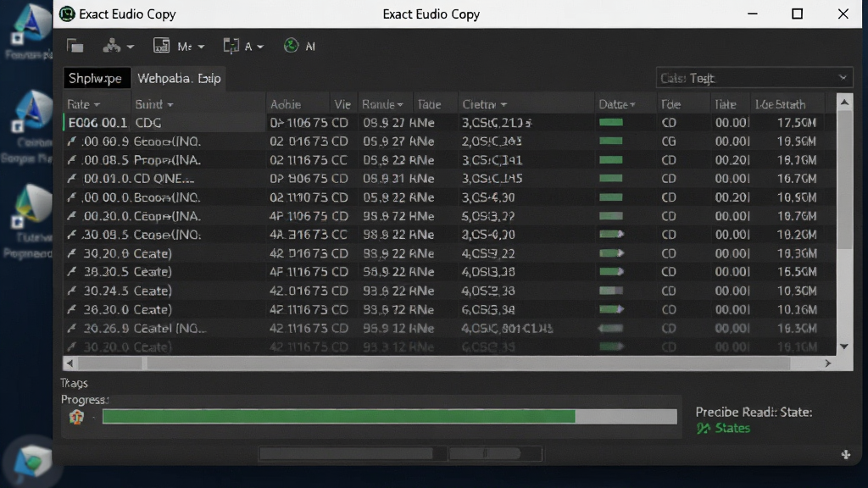Select the Propa(INA. track name
868x488 pixels.
click(x=167, y=160)
